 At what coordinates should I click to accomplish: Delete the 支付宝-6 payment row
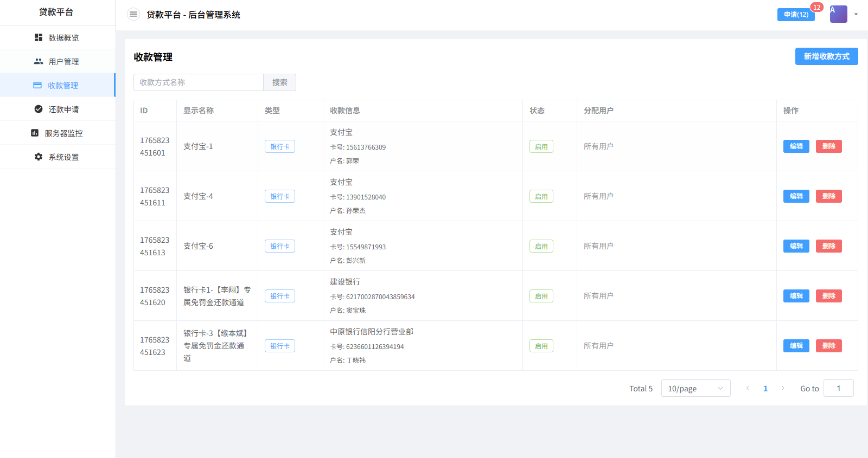click(828, 246)
